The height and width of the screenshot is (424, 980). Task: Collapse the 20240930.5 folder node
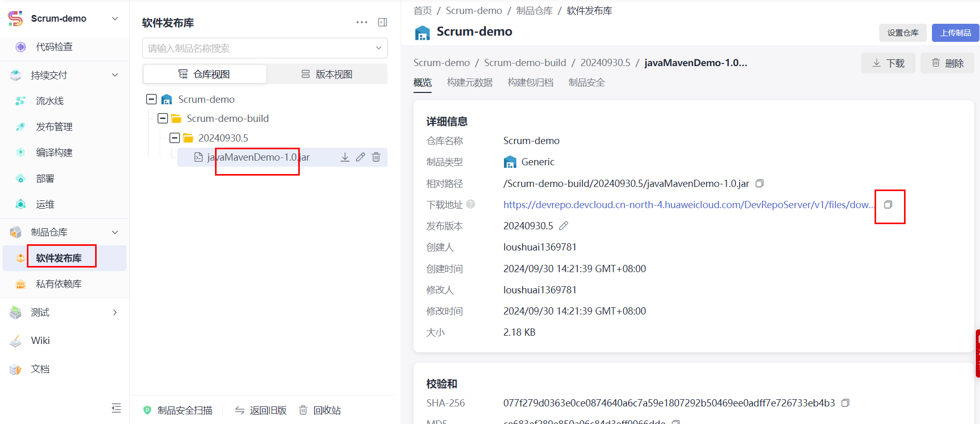pos(175,138)
